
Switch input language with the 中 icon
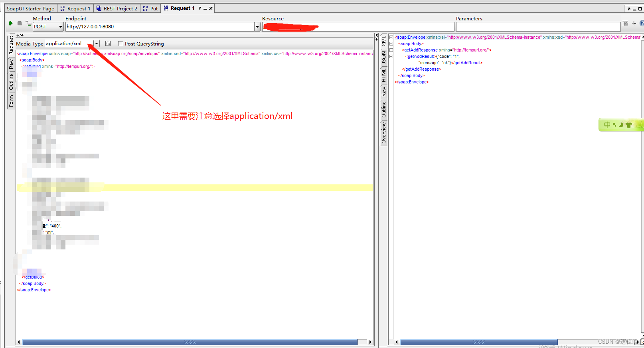tap(607, 125)
